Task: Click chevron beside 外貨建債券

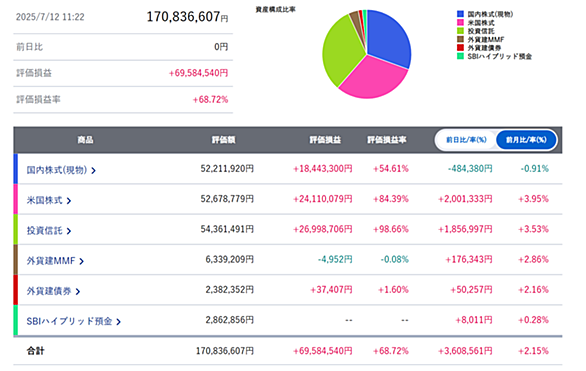Action: pyautogui.click(x=78, y=292)
